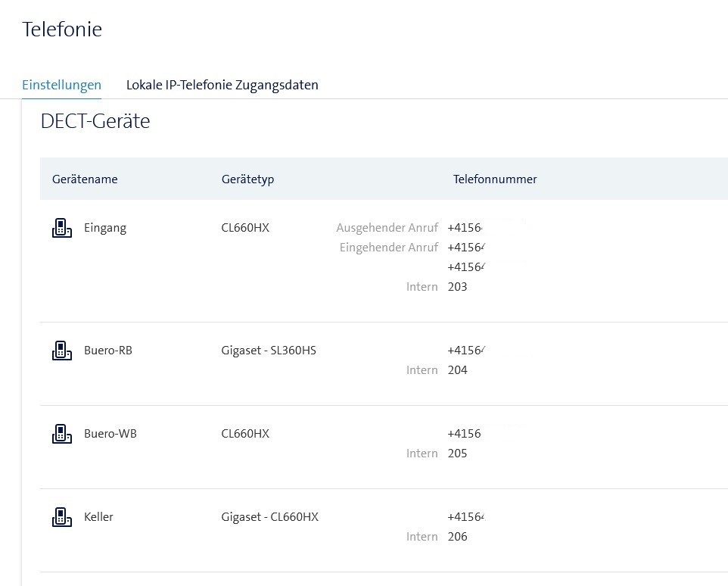Switch to Lokale IP-Telefonie Zugangsdaten tab
728x586 pixels.
(222, 85)
